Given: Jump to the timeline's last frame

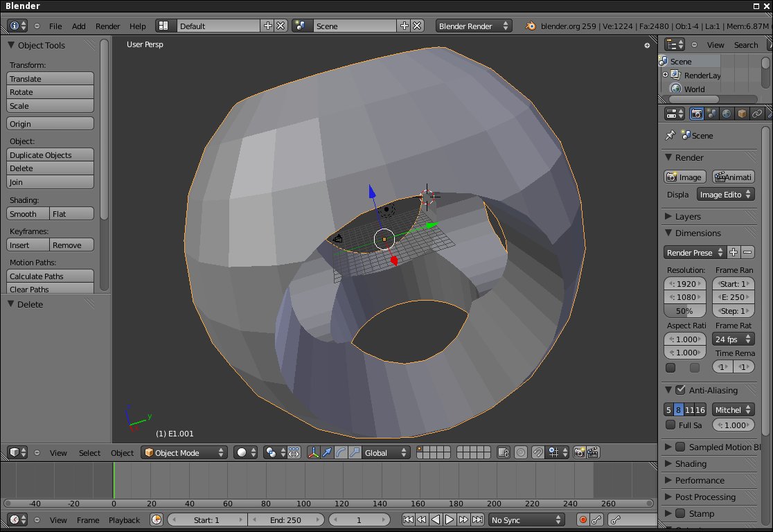Looking at the screenshot, I should pos(477,520).
